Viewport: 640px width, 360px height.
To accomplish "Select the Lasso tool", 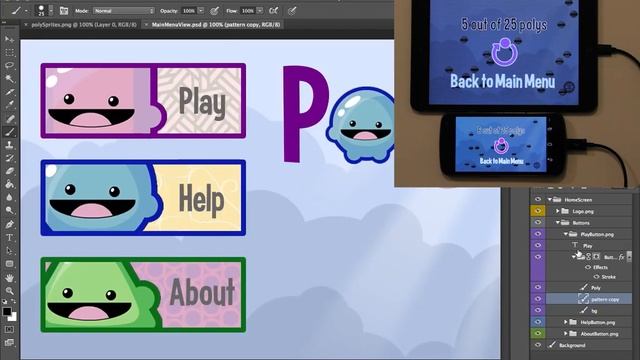I will (x=9, y=65).
